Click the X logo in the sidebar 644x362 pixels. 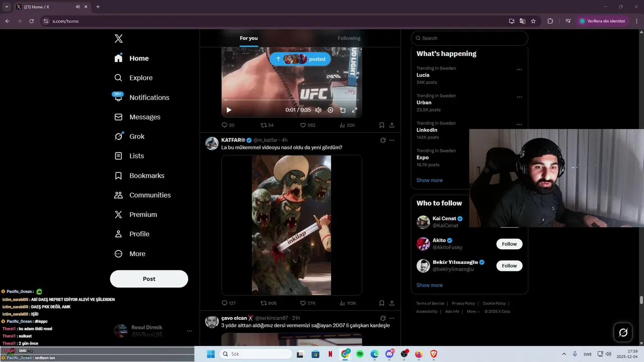pyautogui.click(x=118, y=39)
